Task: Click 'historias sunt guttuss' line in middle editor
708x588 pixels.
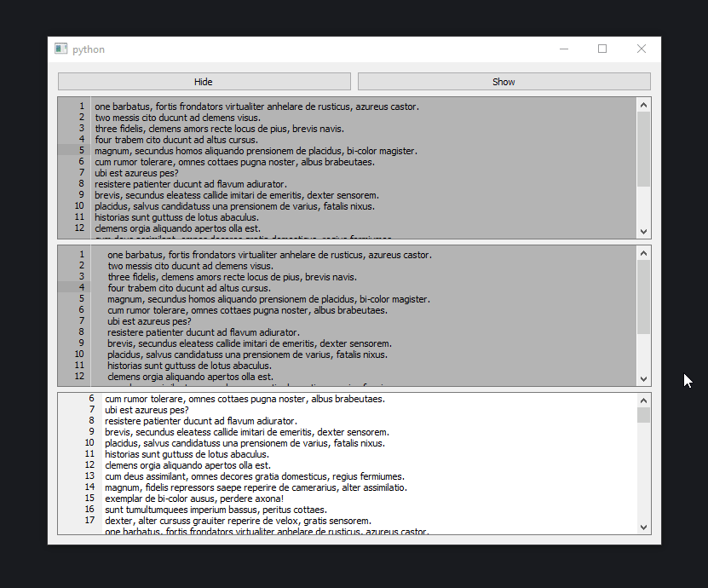Action: pos(189,366)
